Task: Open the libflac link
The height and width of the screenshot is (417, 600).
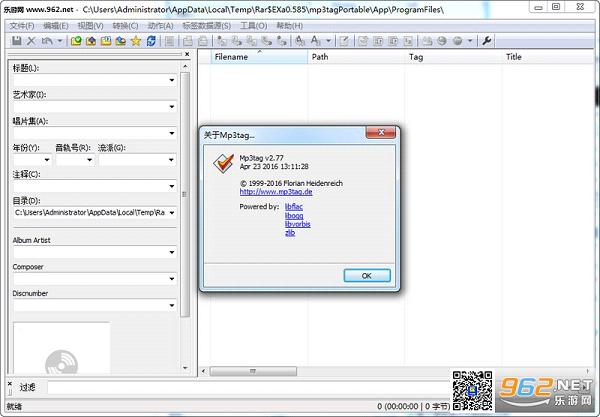Action: 294,207
